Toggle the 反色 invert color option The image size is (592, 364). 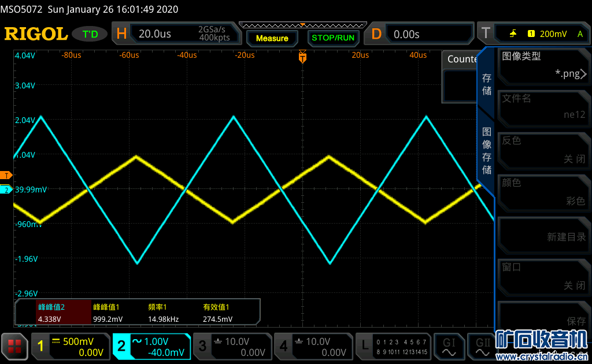click(543, 150)
